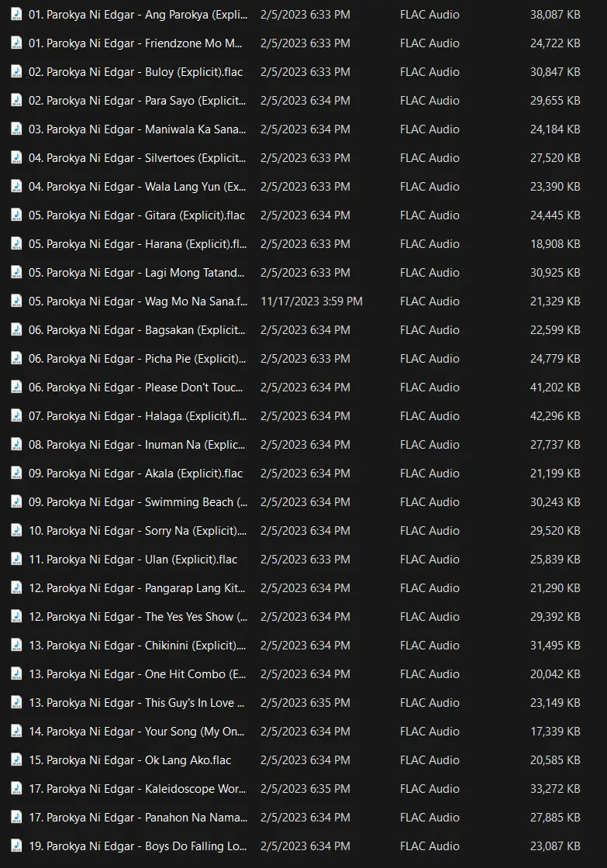
Task: Select the file name Your Song (My On...
Action: coord(136,732)
